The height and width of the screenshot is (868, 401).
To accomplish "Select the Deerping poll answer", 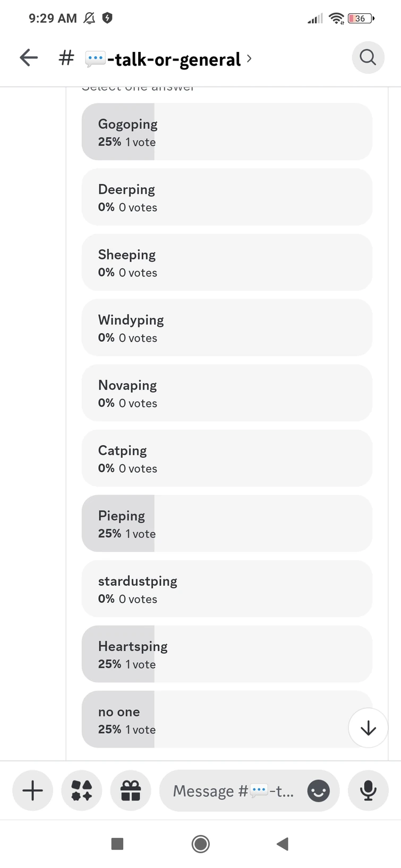I will [x=227, y=197].
